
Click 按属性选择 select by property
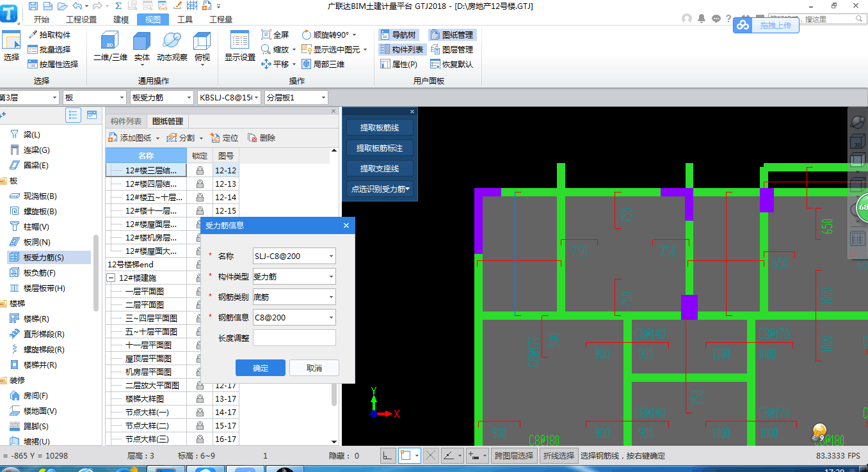pos(52,64)
